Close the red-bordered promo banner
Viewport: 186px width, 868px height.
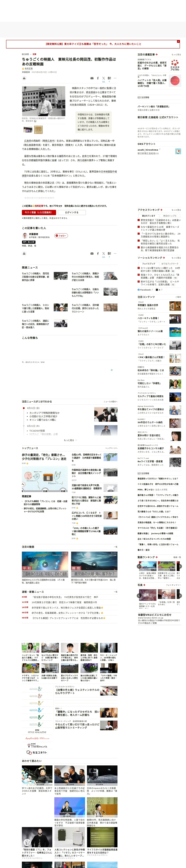point(178,41)
